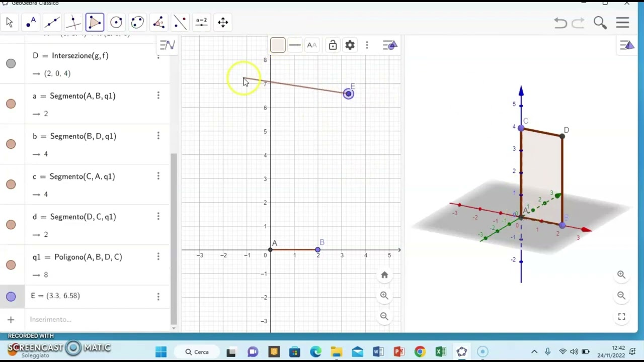The width and height of the screenshot is (644, 362).
Task: Select the Line through two points tool
Action: point(52,22)
